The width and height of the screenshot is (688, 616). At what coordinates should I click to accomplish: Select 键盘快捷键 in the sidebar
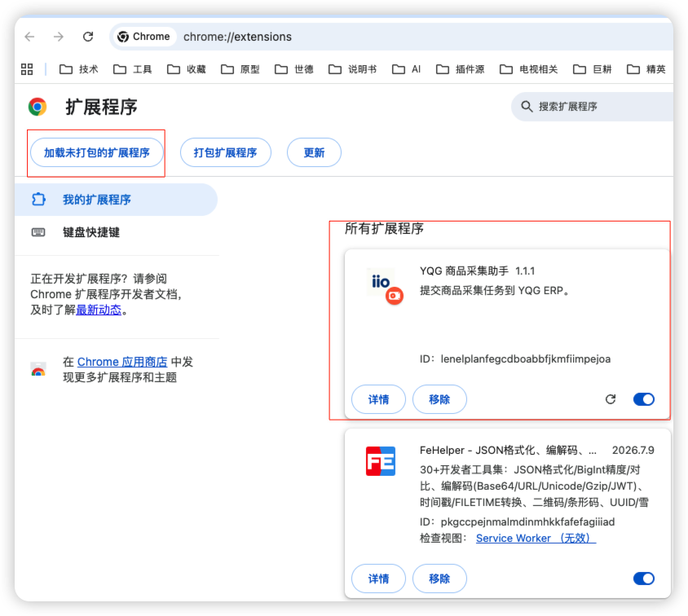[116, 232]
